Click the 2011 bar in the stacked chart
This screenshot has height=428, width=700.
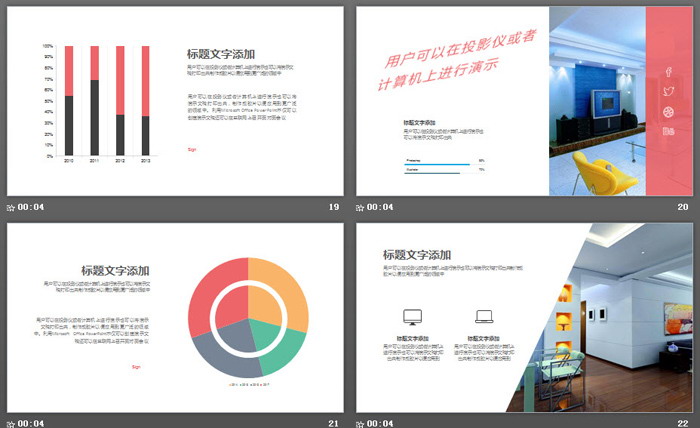point(95,100)
